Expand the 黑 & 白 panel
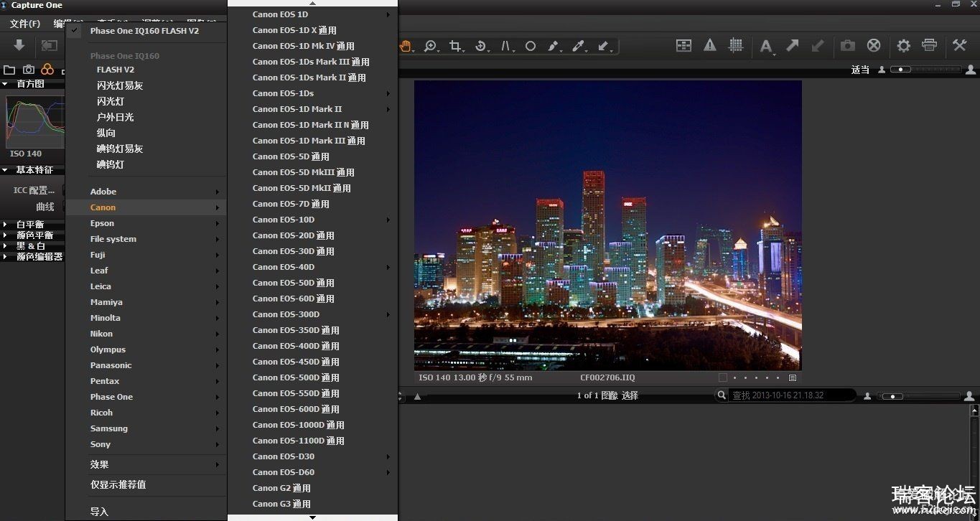This screenshot has width=980, height=521. tap(5, 246)
